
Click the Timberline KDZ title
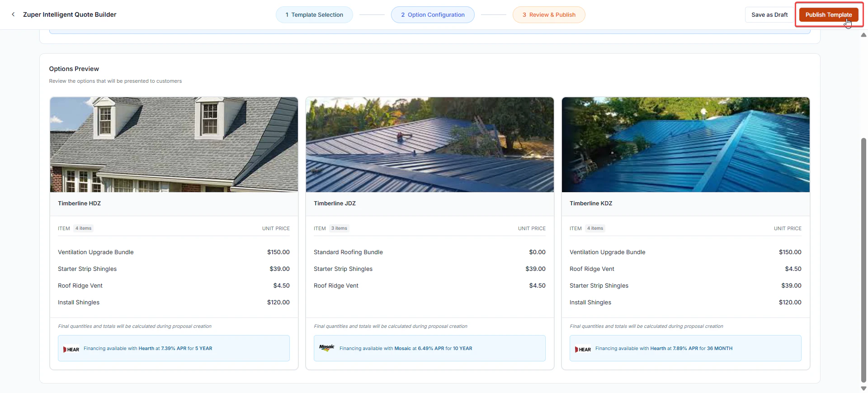coord(591,204)
